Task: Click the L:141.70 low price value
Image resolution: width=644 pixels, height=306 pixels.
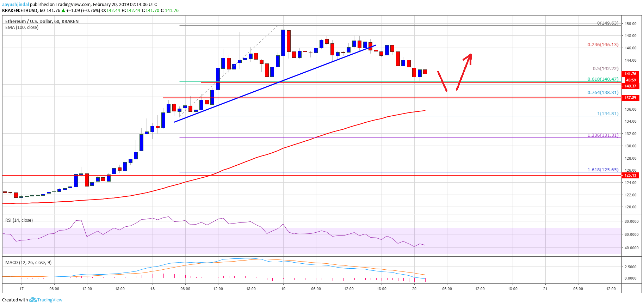Action: [x=150, y=10]
